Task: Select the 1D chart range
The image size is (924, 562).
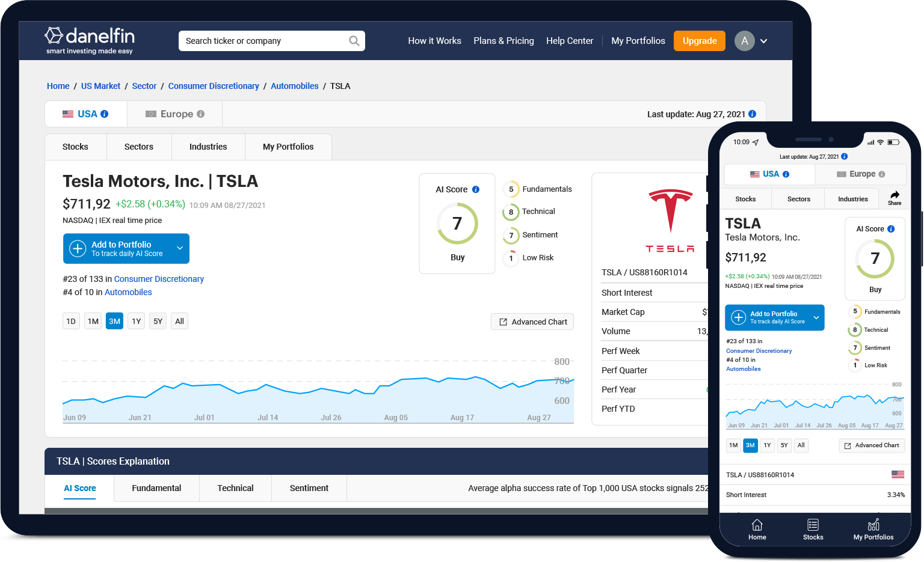Action: coord(71,322)
